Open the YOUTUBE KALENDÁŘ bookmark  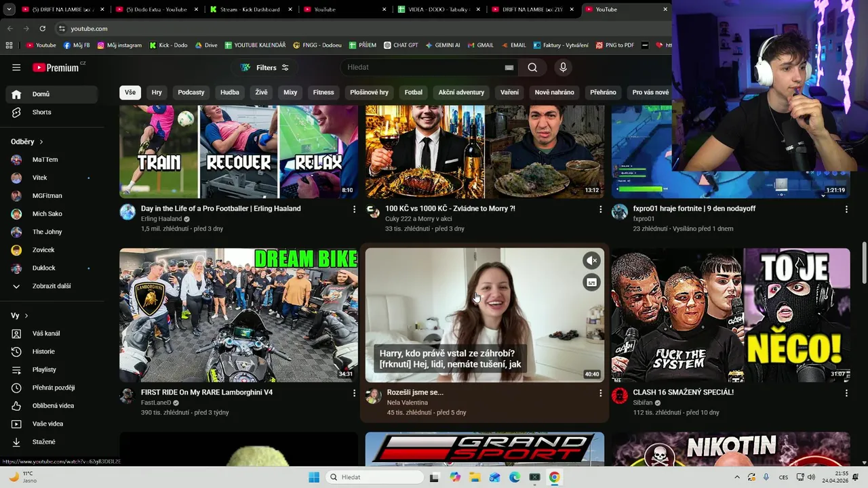point(254,45)
